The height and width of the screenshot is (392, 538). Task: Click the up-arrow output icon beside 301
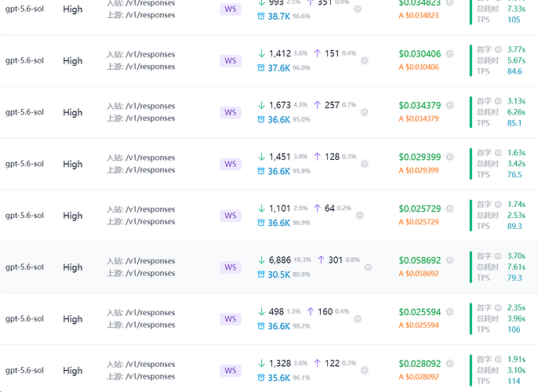(321, 260)
